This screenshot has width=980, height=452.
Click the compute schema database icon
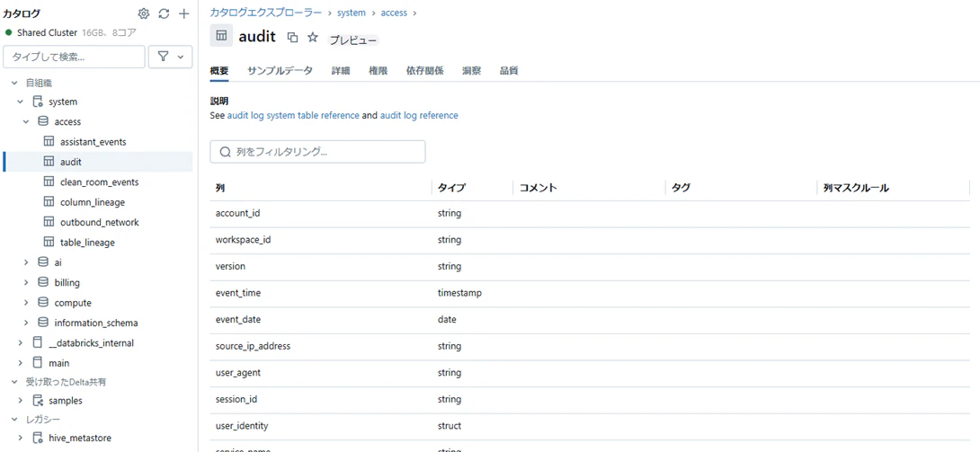(43, 303)
